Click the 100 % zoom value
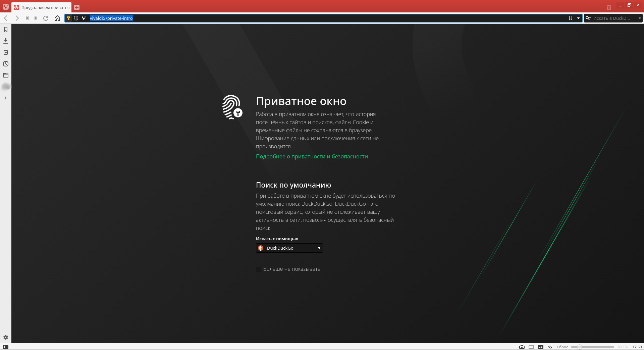The height and width of the screenshot is (350, 644). pos(622,347)
